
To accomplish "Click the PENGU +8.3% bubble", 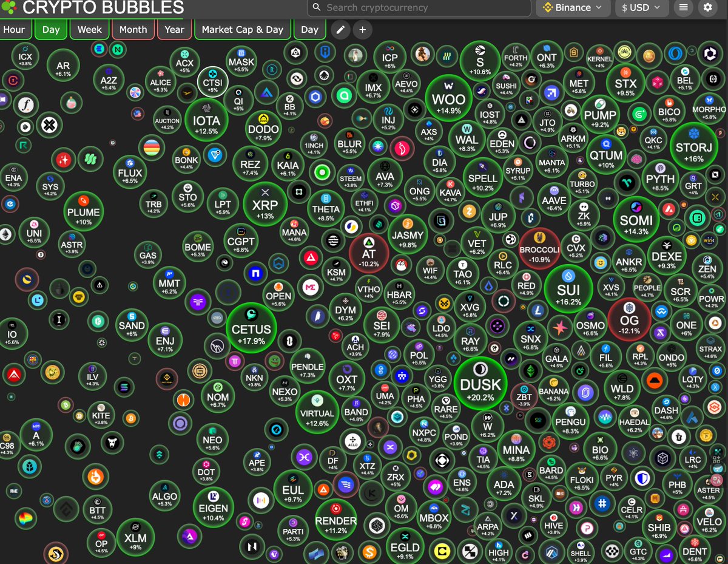I will (570, 420).
